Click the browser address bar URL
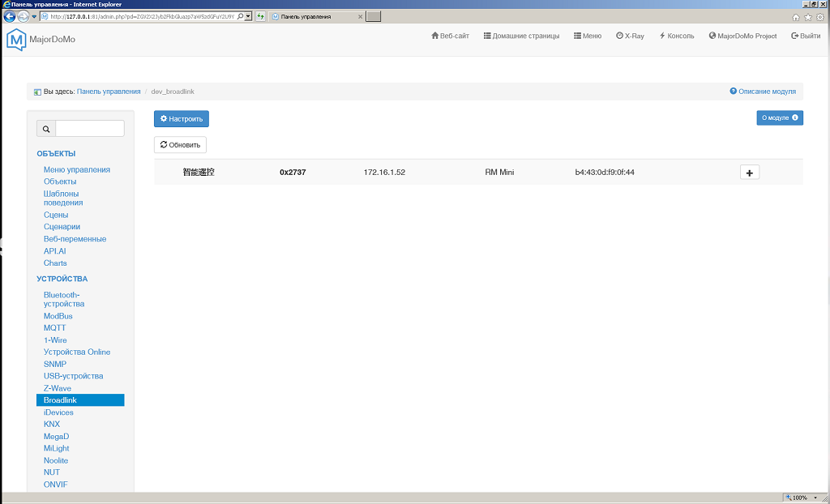Image resolution: width=830 pixels, height=504 pixels. [142, 16]
